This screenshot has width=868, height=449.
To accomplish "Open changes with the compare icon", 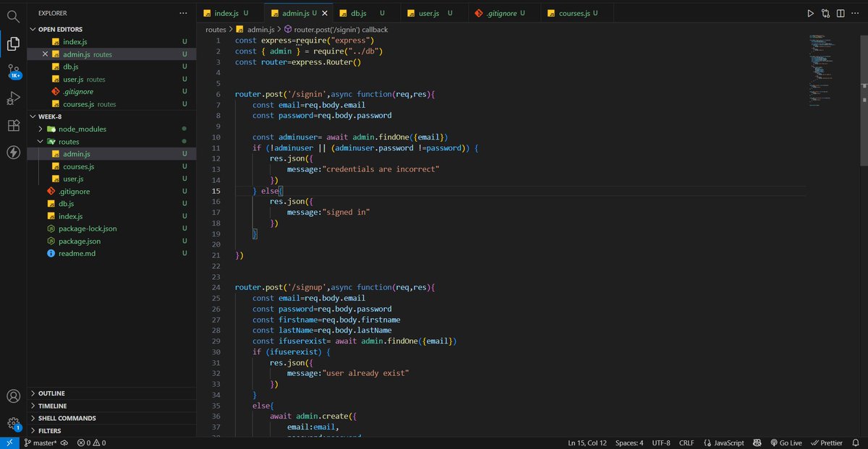I will [x=825, y=13].
